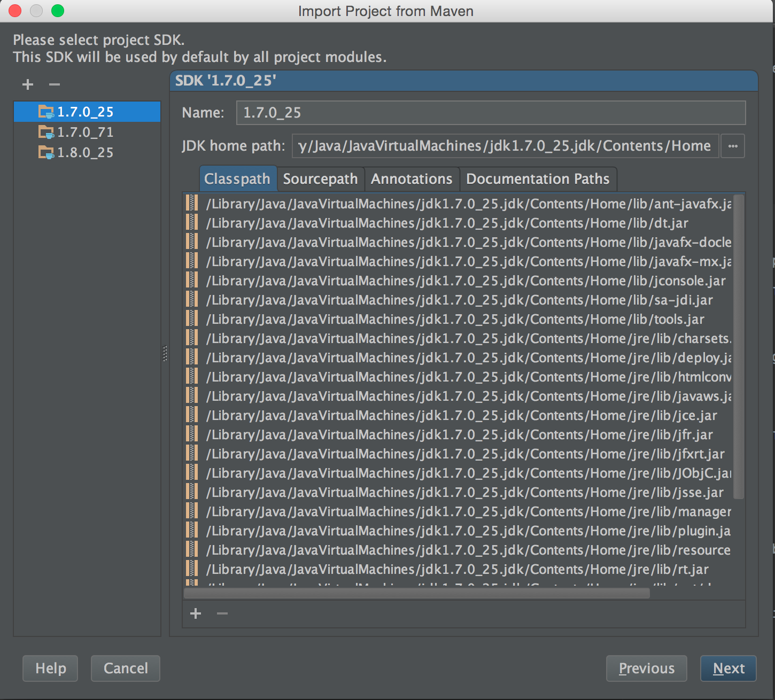This screenshot has width=775, height=700.
Task: Select the 1.7.0_71 SDK
Action: pyautogui.click(x=84, y=132)
